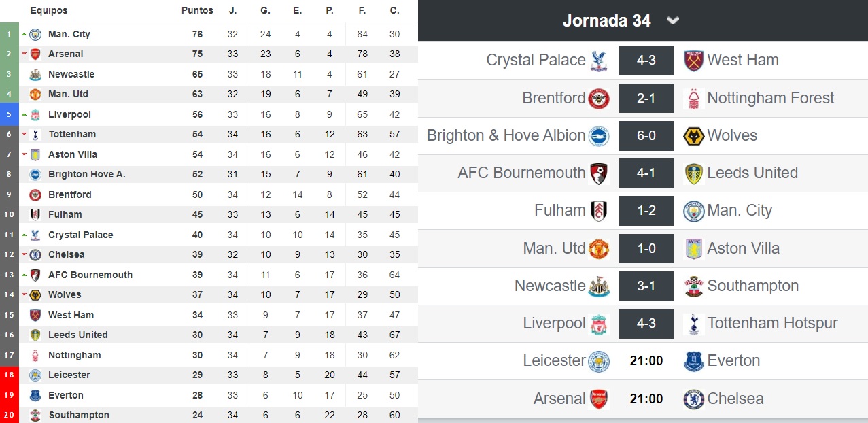The image size is (868, 423).
Task: Open the 4-3 Liverpool vs Tottenham score
Action: pyautogui.click(x=646, y=324)
